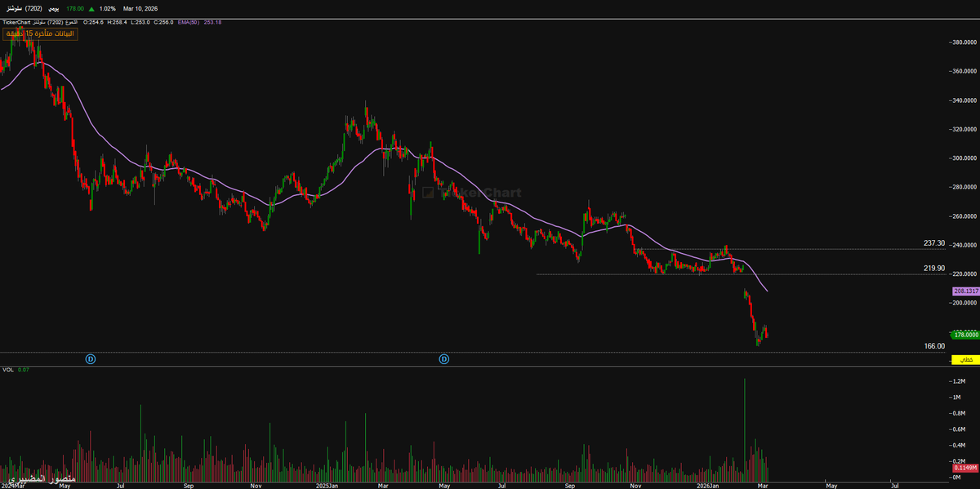Image resolution: width=980 pixels, height=489 pixels.
Task: Click the 1.02% change value
Action: tap(107, 9)
